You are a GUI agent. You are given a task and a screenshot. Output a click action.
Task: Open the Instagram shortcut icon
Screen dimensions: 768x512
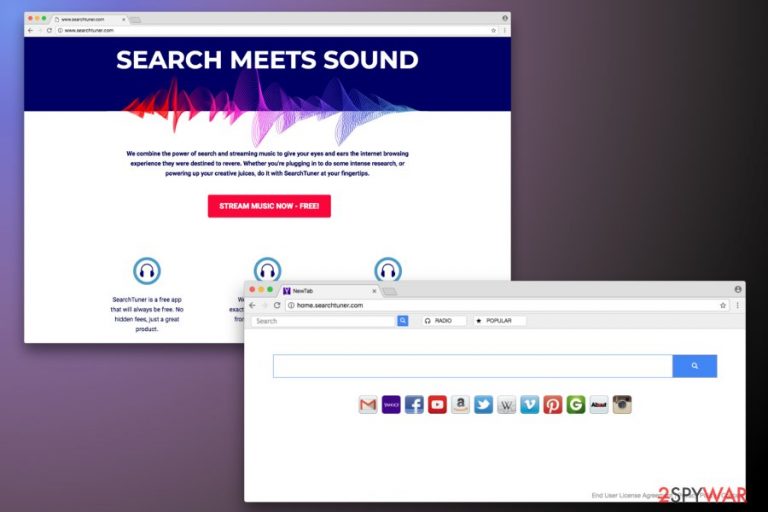(x=622, y=405)
